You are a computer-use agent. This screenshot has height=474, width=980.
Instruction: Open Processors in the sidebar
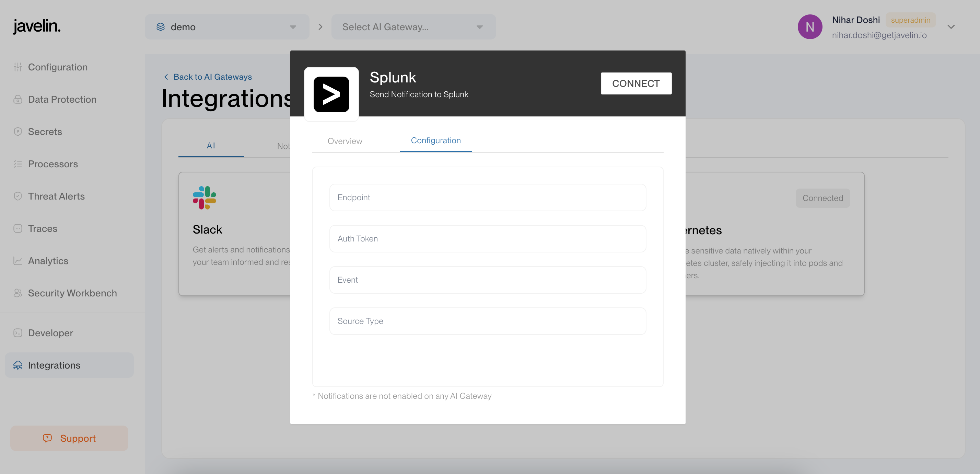coord(69,164)
